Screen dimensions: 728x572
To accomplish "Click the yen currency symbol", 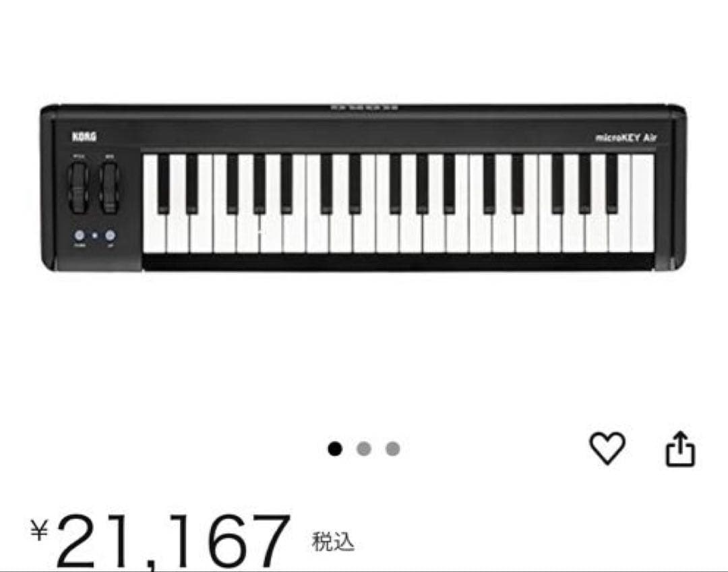I will pyautogui.click(x=40, y=530).
